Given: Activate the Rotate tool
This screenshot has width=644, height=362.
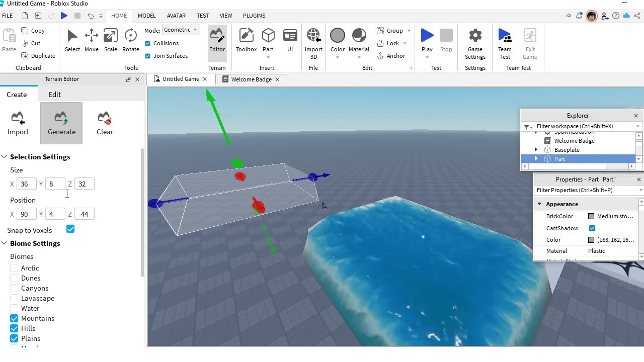Looking at the screenshot, I should [x=130, y=40].
